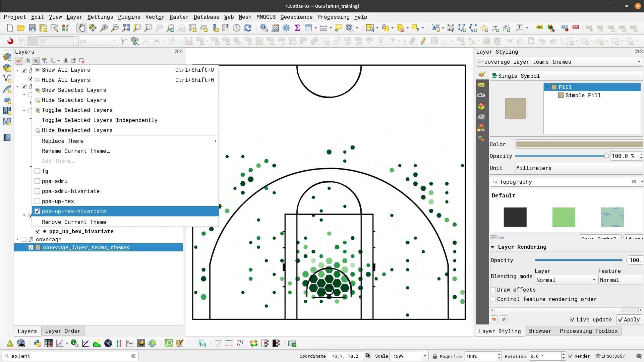Enable the ppa-admu theme checkbox
Image resolution: width=644 pixels, height=362 pixels.
pos(37,181)
